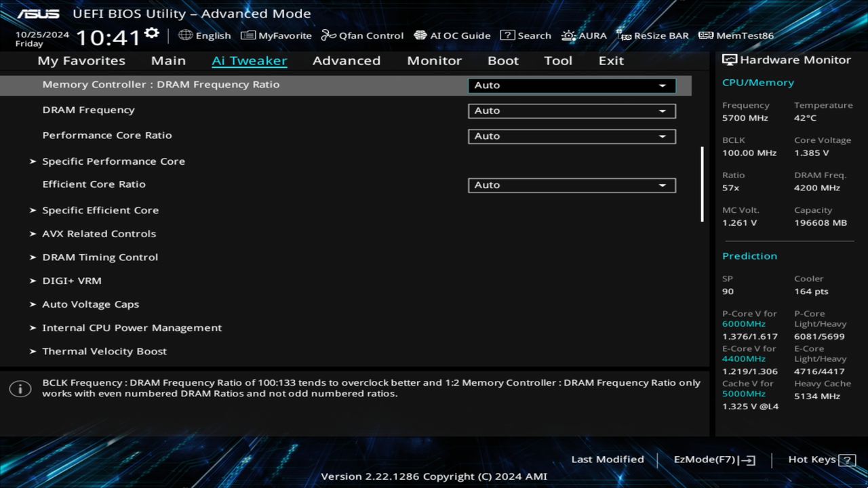Expand DRAM Timing Control section
This screenshot has width=868, height=488.
[100, 257]
